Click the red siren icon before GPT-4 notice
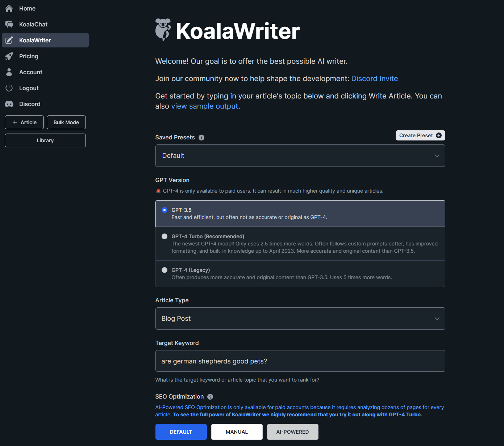 [158, 191]
